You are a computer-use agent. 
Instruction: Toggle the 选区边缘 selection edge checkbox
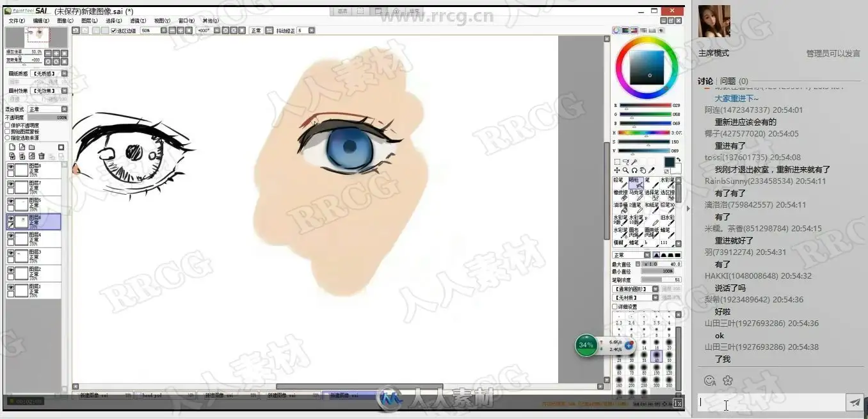click(x=114, y=30)
